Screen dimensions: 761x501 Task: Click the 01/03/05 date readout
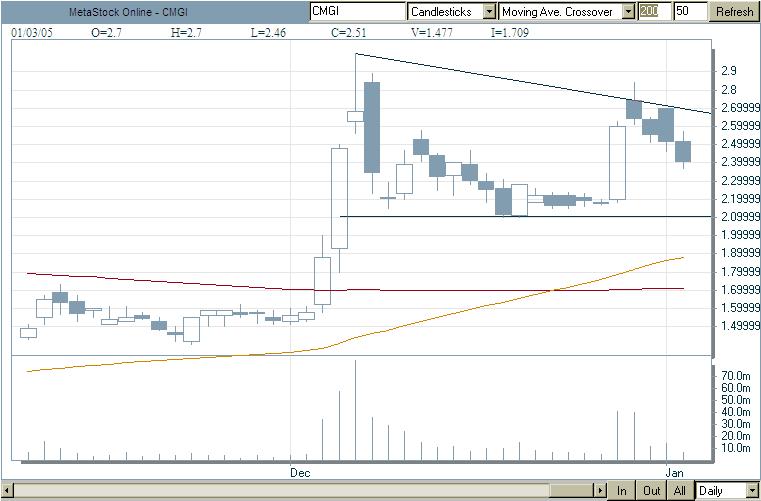32,33
